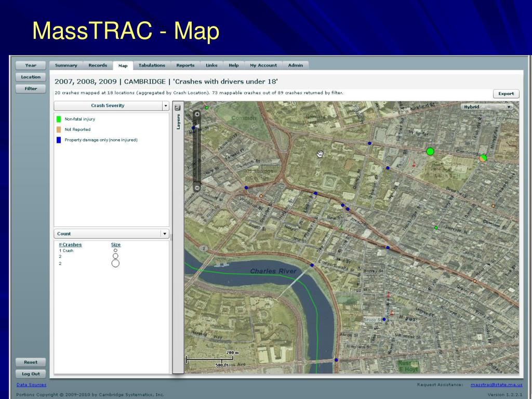Click the # Crashes column header
The width and height of the screenshot is (532, 399).
click(x=70, y=245)
